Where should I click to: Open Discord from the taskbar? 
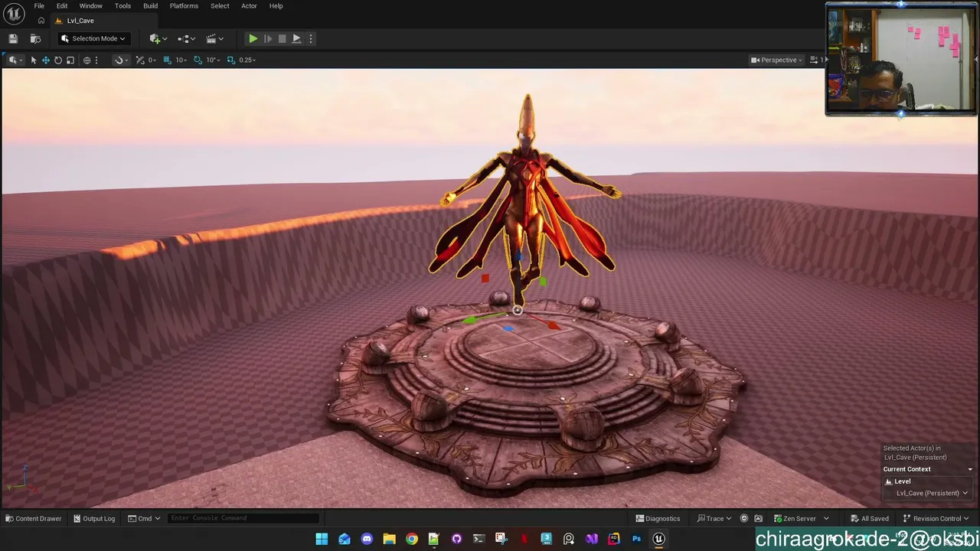click(367, 539)
